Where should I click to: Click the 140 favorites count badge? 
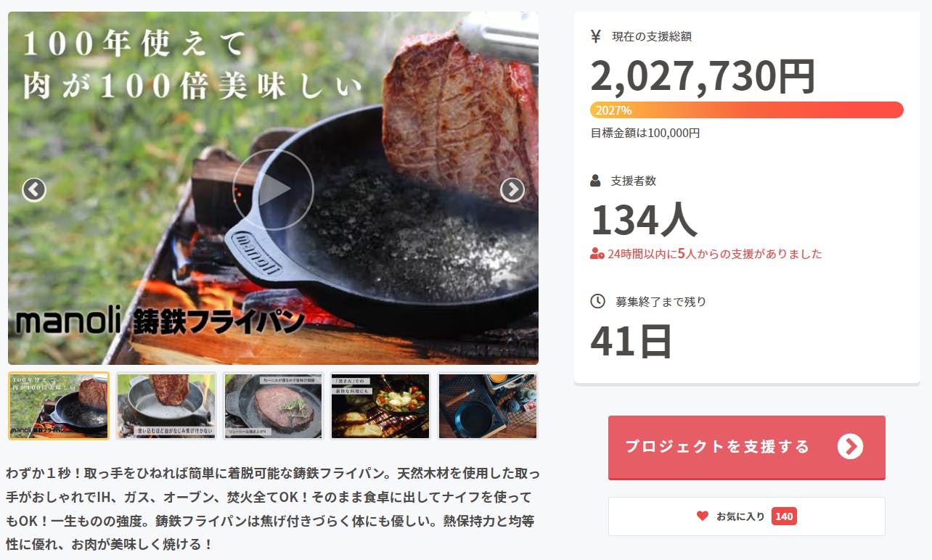click(x=784, y=516)
